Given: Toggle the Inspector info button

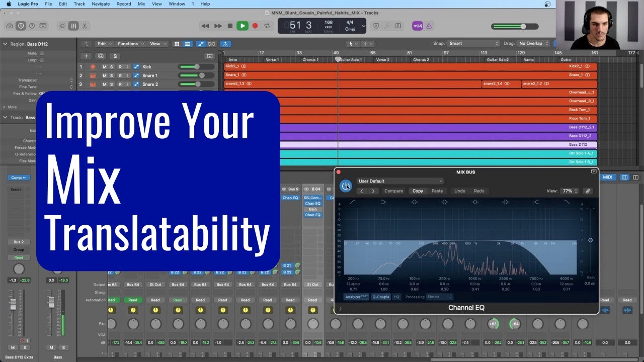Looking at the screenshot, I should point(21,26).
